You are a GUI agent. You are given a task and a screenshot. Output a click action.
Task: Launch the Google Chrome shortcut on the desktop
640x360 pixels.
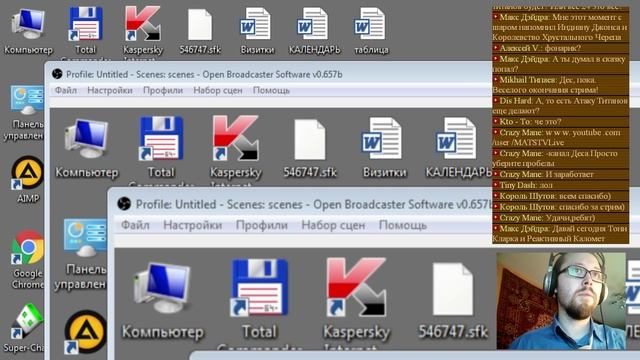click(27, 260)
